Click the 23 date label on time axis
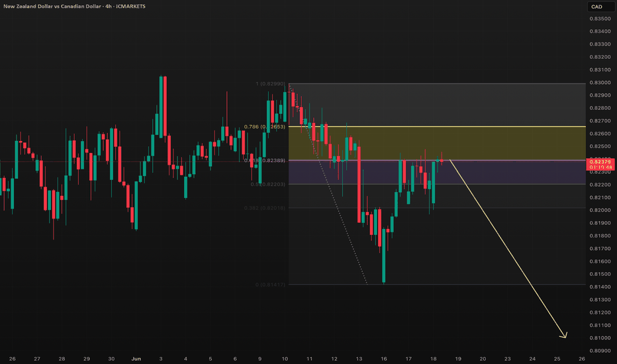This screenshot has width=617, height=364. pyautogui.click(x=508, y=359)
